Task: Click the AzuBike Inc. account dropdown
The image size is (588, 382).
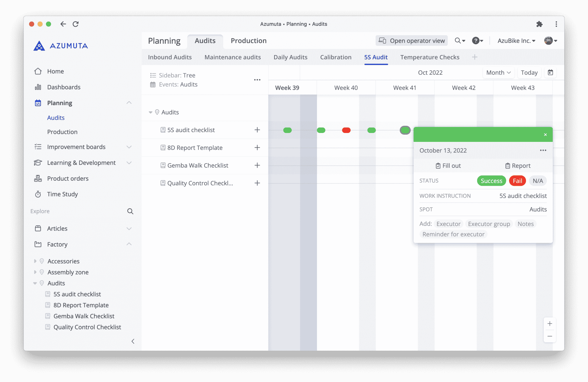Action: point(516,41)
